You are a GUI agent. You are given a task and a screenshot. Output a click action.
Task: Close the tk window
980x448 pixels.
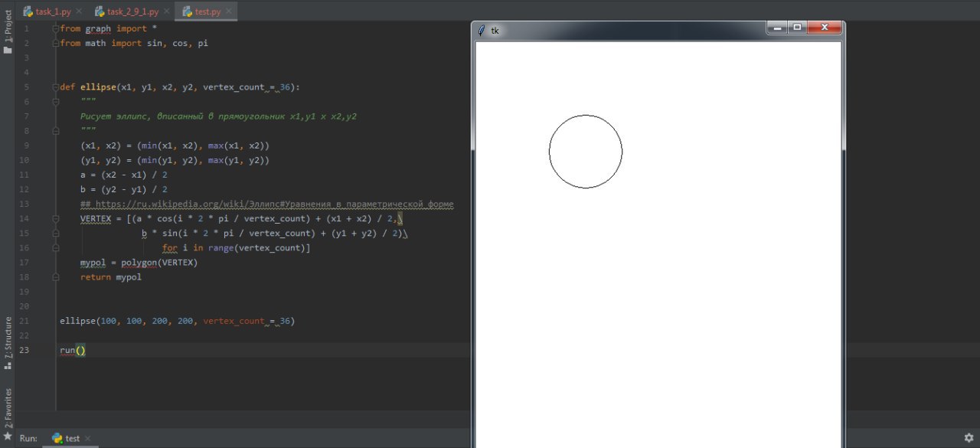[825, 28]
